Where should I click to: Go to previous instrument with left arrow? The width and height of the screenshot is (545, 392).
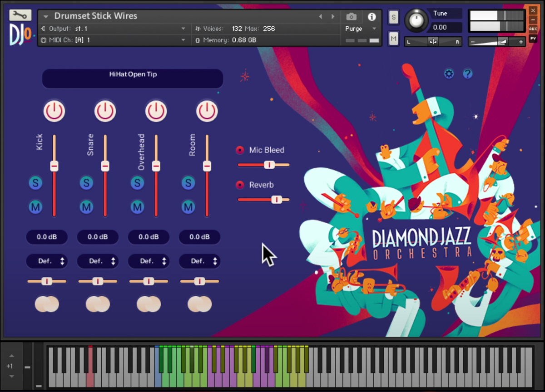[x=320, y=17]
